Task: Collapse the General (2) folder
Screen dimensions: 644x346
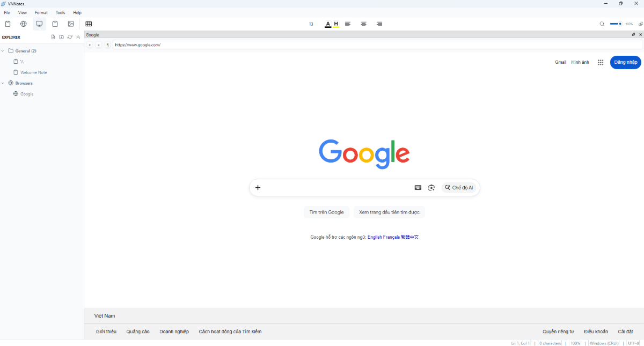Action: [3, 50]
